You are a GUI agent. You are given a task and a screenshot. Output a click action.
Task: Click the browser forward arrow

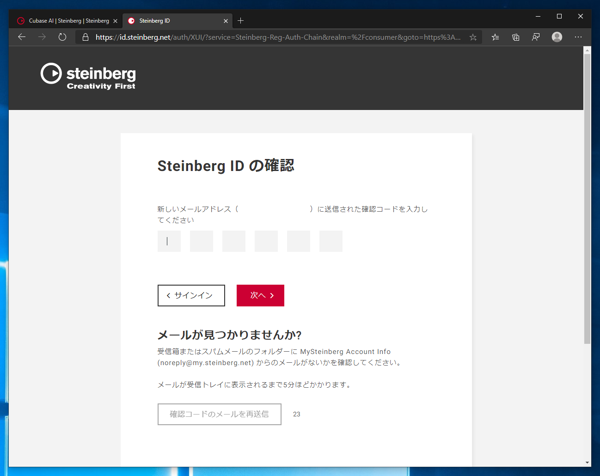pyautogui.click(x=42, y=37)
